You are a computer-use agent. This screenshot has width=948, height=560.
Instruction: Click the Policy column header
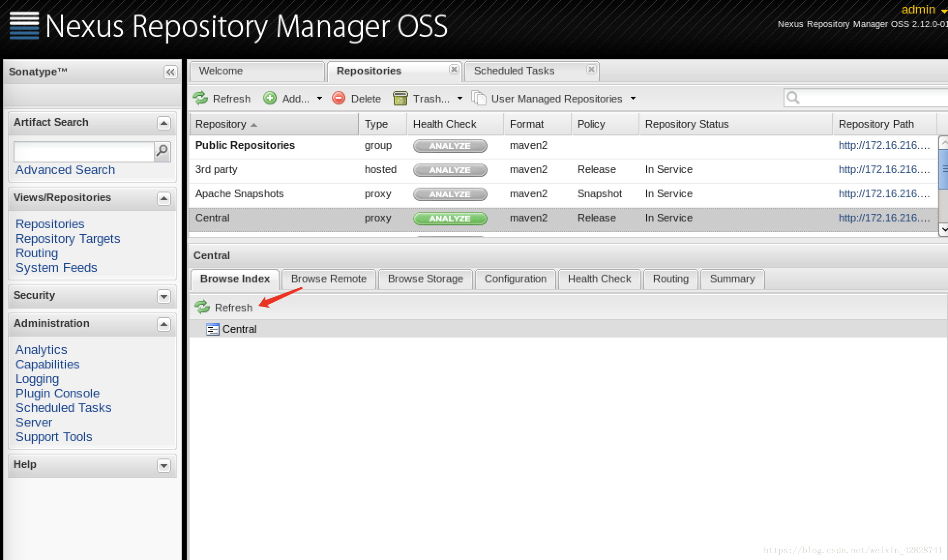point(605,124)
